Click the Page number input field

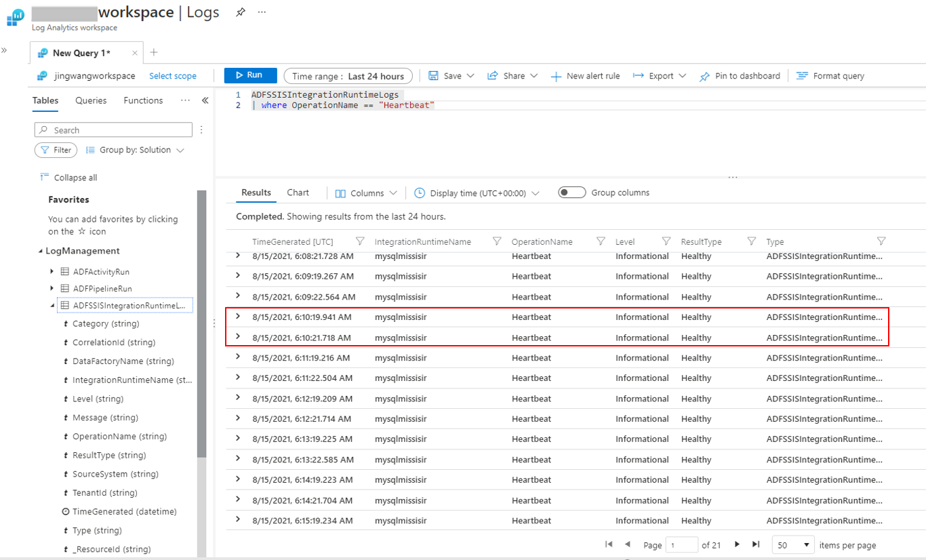[682, 544]
